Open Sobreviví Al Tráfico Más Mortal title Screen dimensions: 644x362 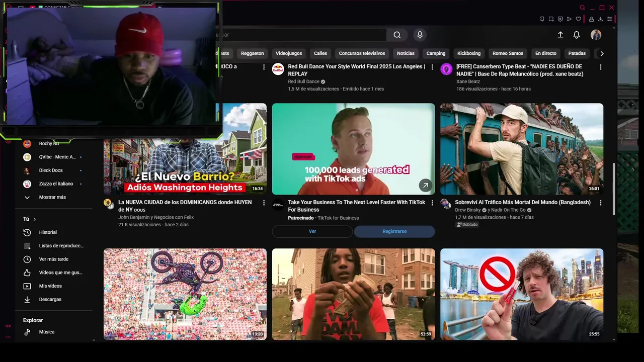click(x=523, y=203)
